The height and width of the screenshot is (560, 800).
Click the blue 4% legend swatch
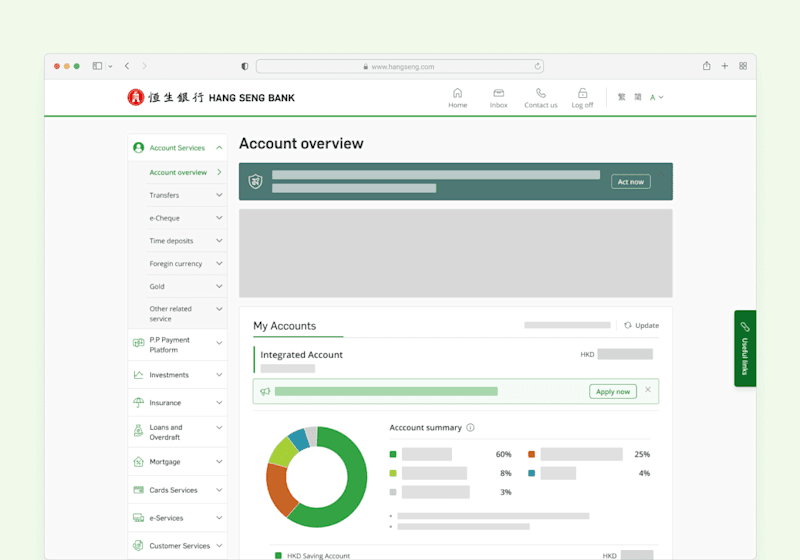pos(531,473)
